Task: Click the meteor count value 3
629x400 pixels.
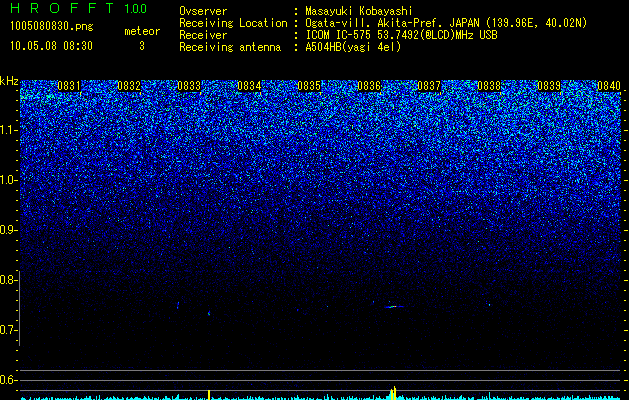Action: pos(142,46)
